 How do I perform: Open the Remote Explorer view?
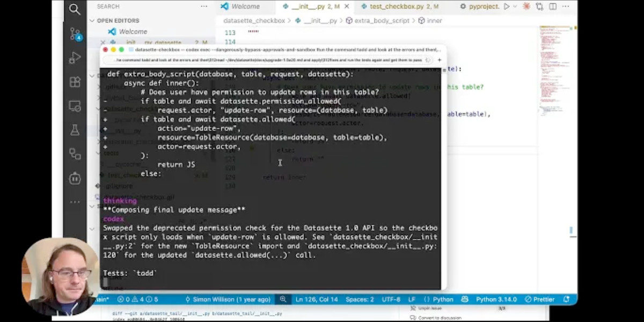75,106
